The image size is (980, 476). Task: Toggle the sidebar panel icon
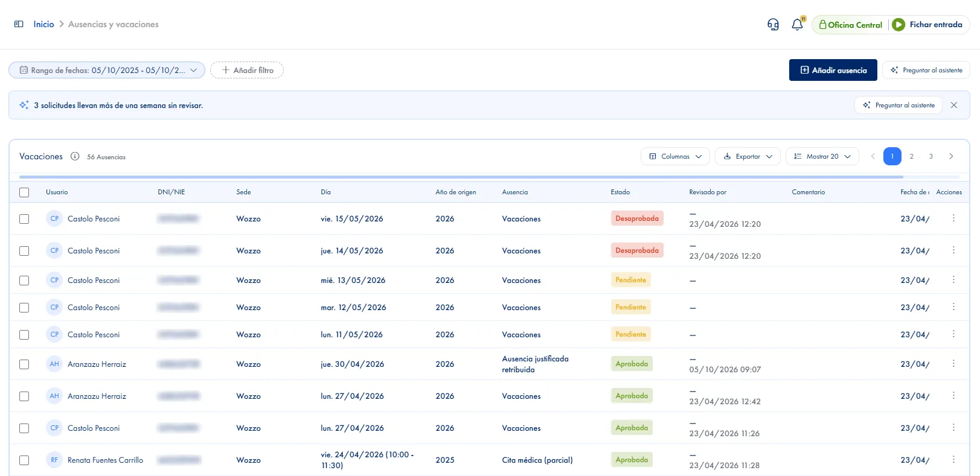click(x=19, y=24)
